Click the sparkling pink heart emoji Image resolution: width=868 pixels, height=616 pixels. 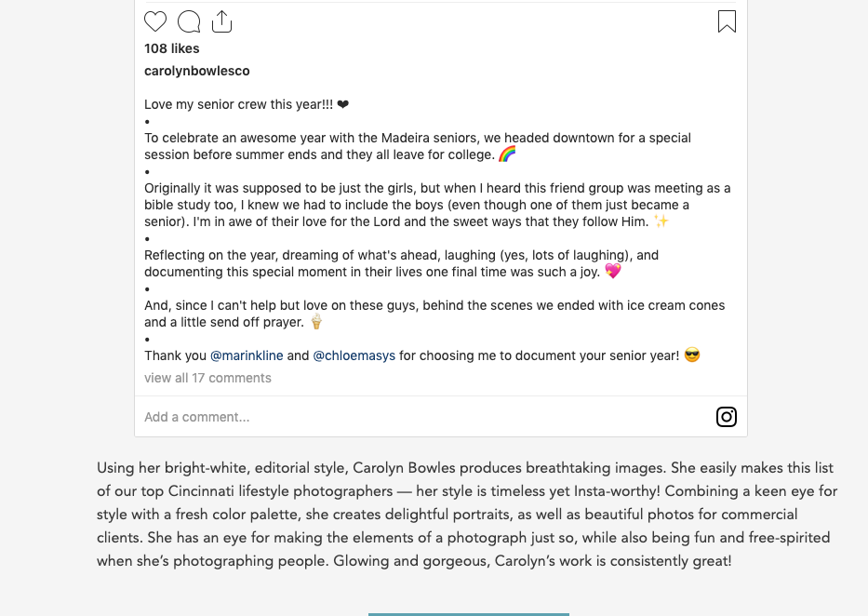click(x=613, y=271)
